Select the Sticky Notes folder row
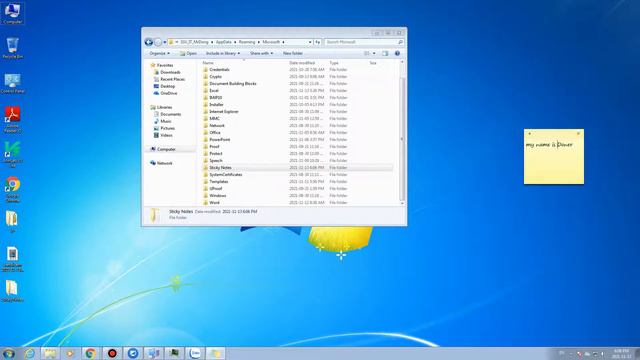This screenshot has width=640, height=360. [x=297, y=168]
